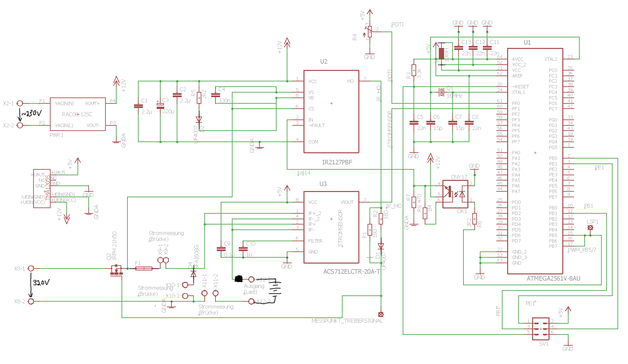This screenshot has width=628, height=364.
Task: Select the D4 diode symbol near X10-1
Action: (193, 273)
